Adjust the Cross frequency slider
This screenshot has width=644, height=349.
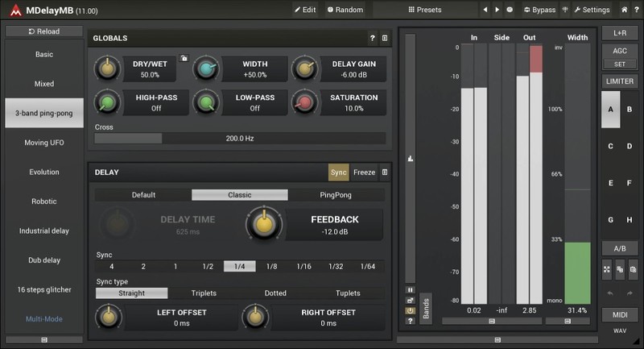[239, 139]
